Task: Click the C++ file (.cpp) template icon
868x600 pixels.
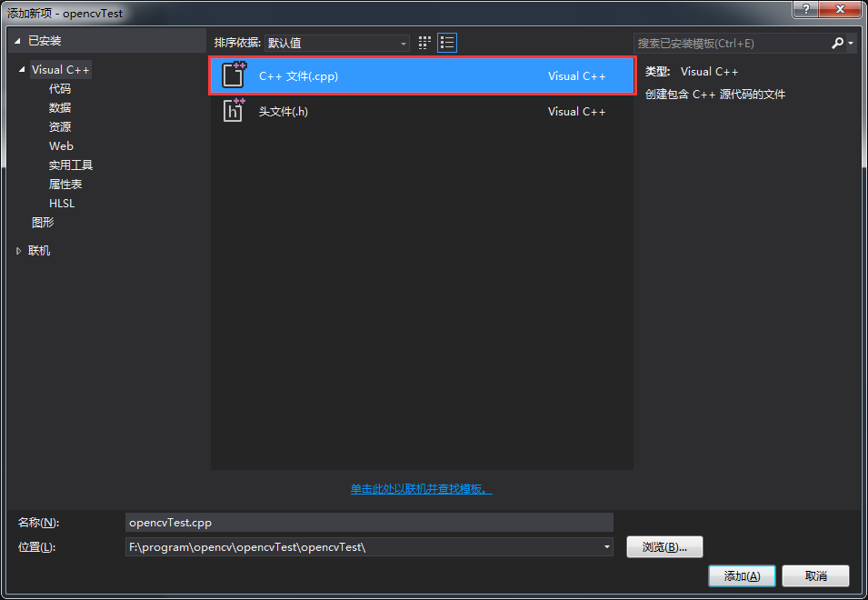Action: [234, 75]
